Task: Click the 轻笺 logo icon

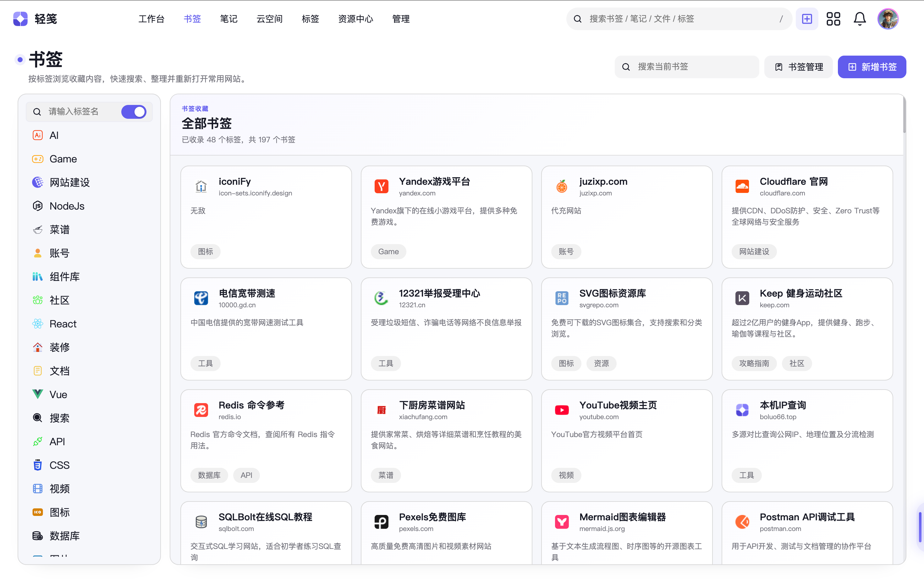Action: [x=20, y=19]
